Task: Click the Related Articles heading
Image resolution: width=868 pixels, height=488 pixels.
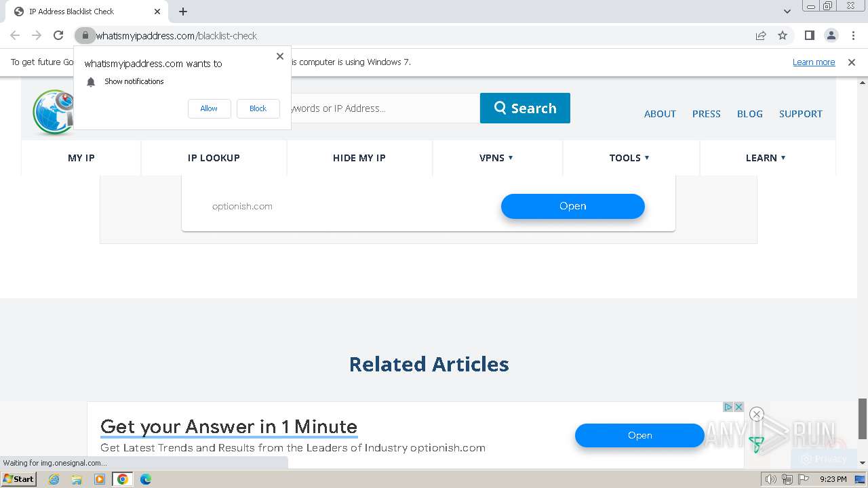Action: (x=429, y=364)
